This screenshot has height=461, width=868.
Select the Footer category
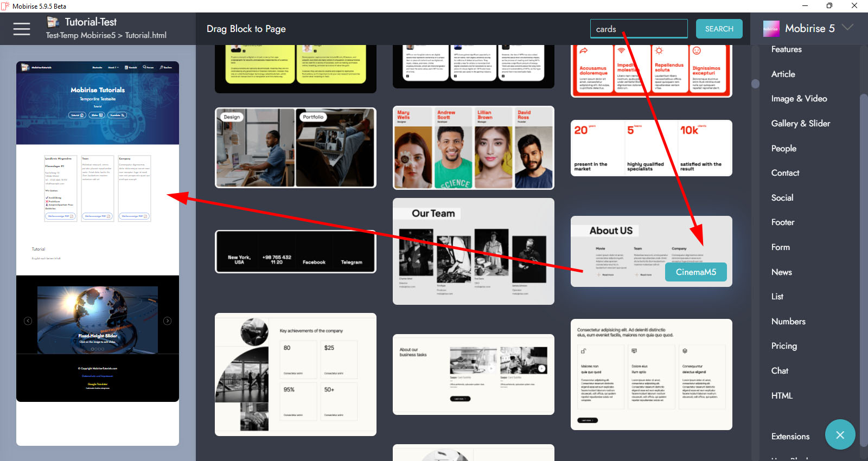[x=783, y=222]
